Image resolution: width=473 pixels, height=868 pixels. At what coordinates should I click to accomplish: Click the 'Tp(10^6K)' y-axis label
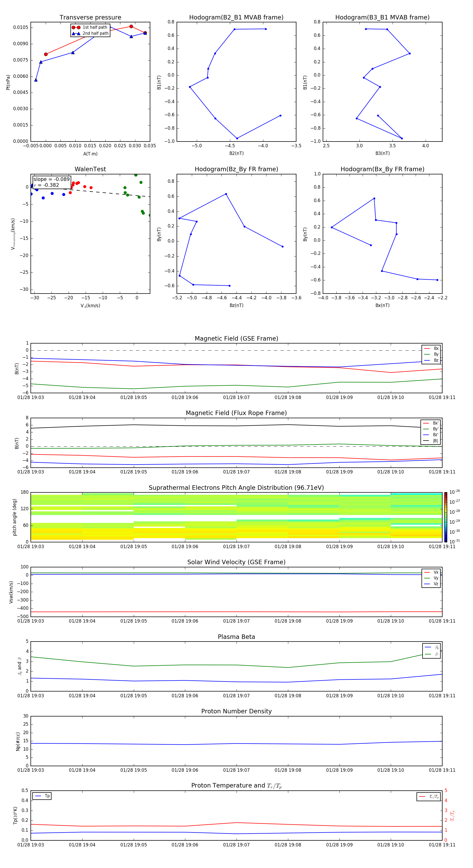coord(15,815)
